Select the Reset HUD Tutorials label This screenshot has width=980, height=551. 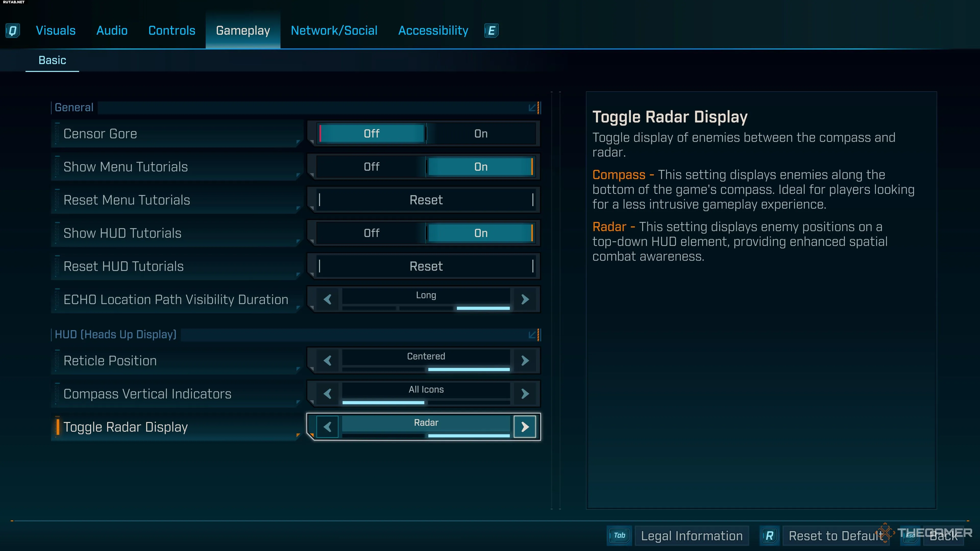[x=123, y=266]
